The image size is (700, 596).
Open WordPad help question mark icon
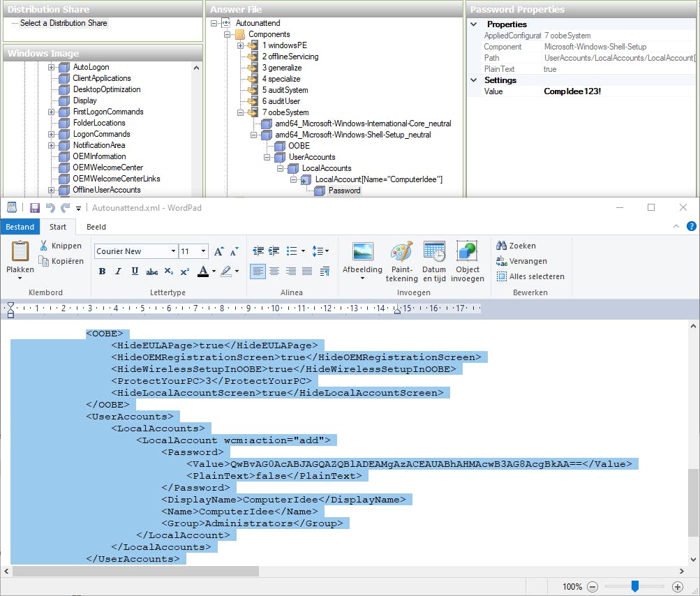click(x=691, y=226)
